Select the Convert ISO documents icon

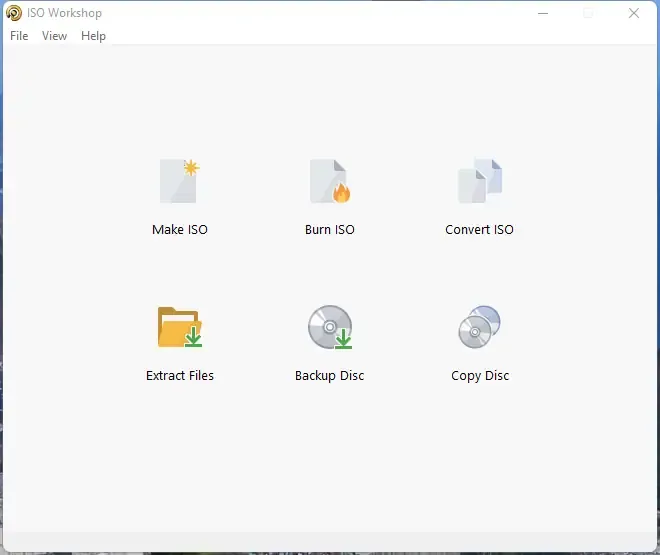[480, 181]
